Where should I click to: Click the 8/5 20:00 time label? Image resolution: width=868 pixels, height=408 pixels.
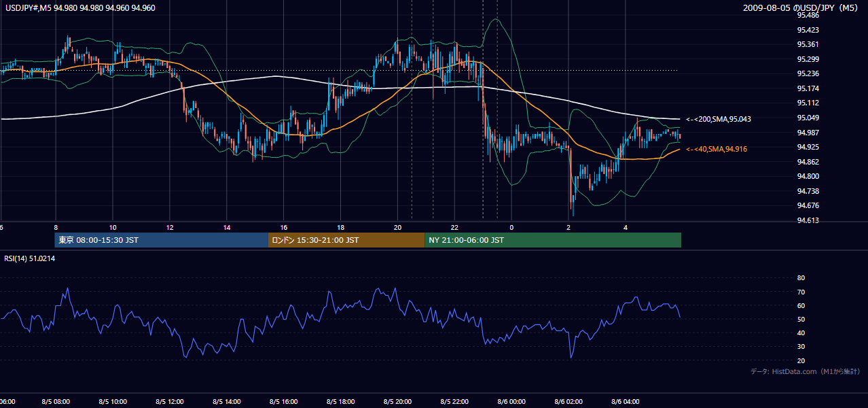(x=398, y=402)
